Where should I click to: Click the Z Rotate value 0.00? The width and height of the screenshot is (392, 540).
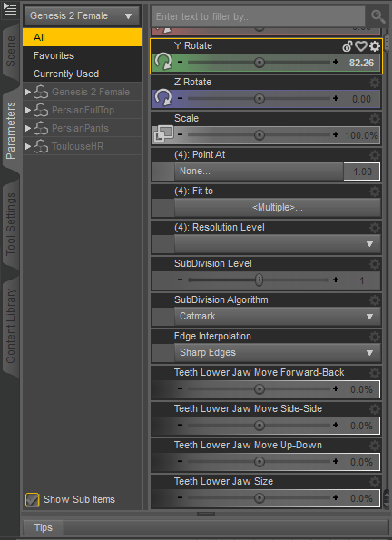(x=362, y=99)
